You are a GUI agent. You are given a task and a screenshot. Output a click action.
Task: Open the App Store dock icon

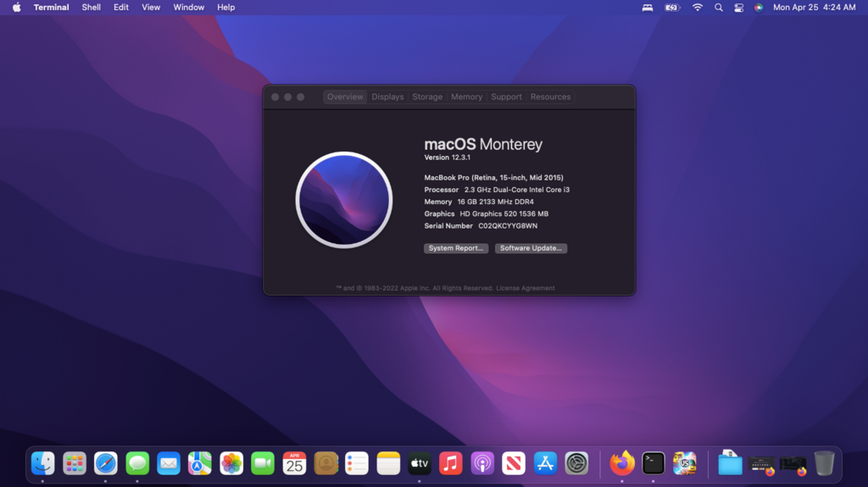pos(545,463)
